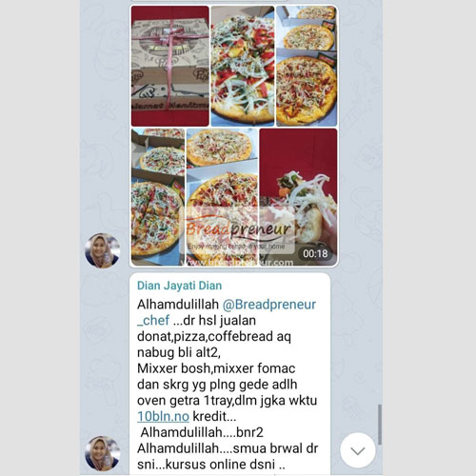This screenshot has width=476, height=476.
Task: Open the lower profile avatar beside the message
Action: (103, 453)
